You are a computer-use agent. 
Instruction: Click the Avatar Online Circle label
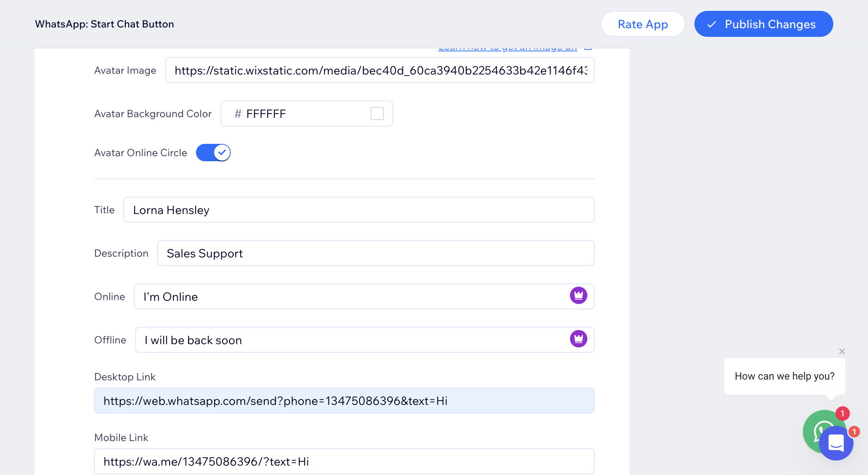pos(141,153)
